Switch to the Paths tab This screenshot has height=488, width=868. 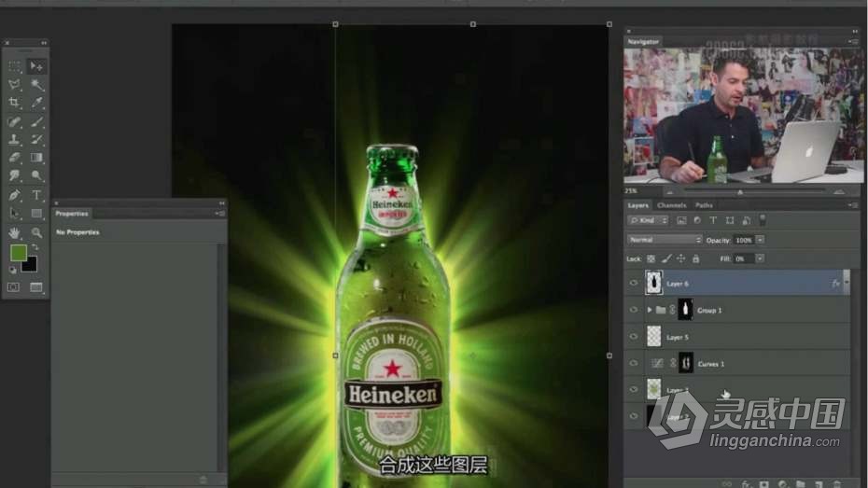pos(704,205)
